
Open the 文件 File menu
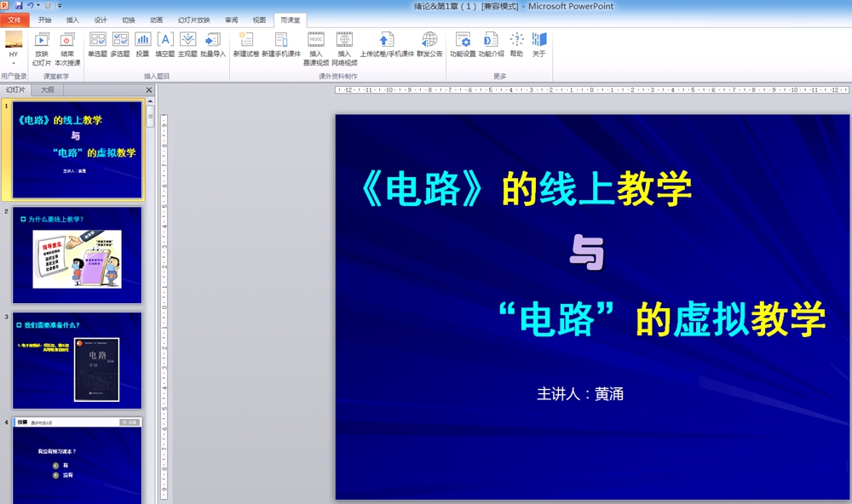(x=14, y=20)
